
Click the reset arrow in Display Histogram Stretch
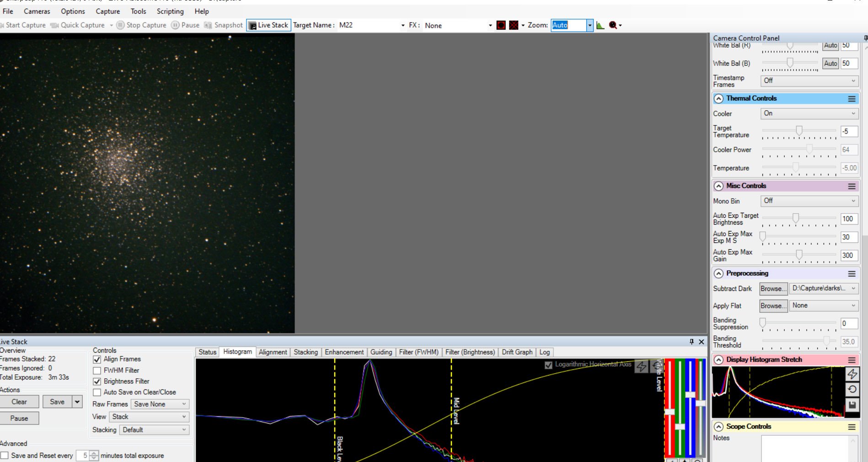(x=852, y=389)
